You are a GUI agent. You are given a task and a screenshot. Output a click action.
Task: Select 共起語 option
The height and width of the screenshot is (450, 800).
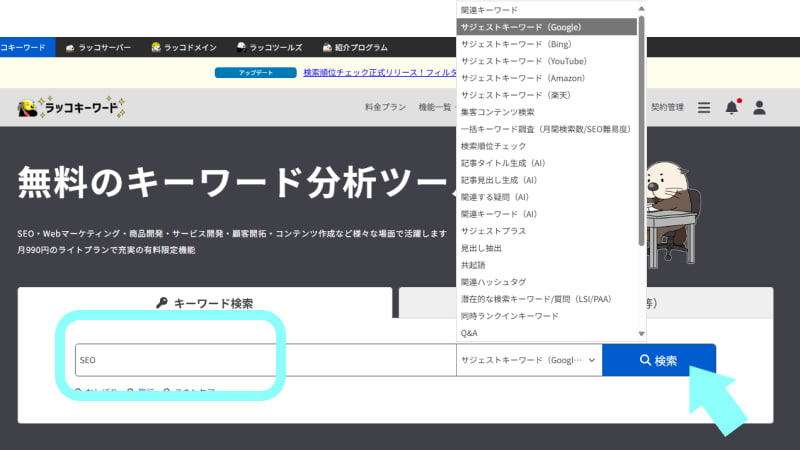[546, 265]
